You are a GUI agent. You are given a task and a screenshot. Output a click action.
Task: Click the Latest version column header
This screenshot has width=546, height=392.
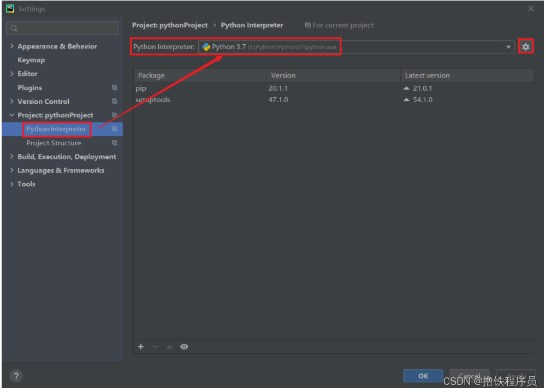pyautogui.click(x=467, y=75)
